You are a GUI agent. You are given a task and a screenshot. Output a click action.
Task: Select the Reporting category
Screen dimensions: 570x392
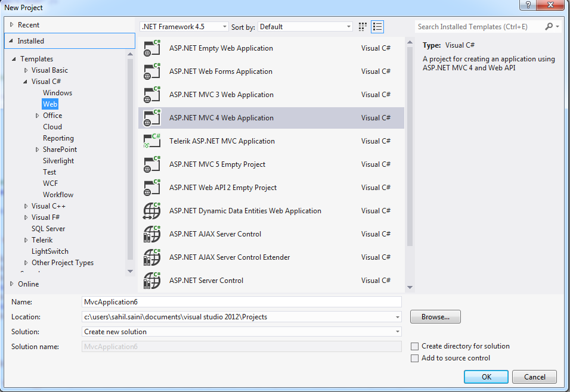(58, 138)
